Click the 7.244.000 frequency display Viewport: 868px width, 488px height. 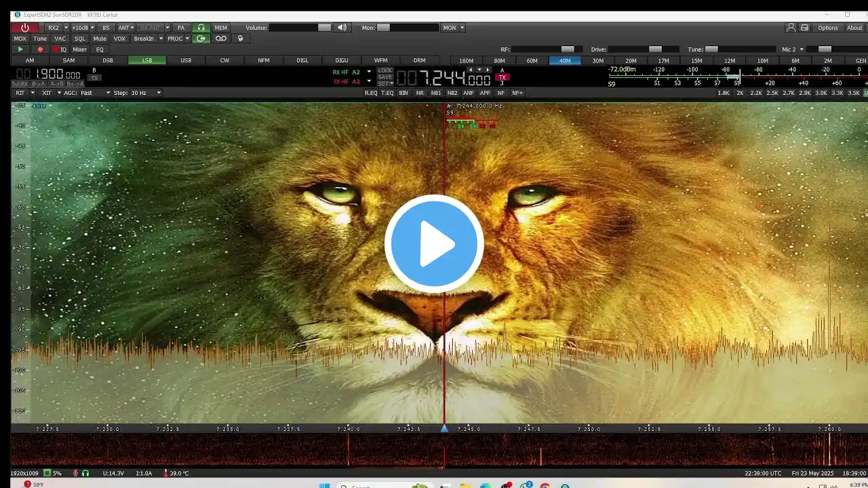coord(443,78)
